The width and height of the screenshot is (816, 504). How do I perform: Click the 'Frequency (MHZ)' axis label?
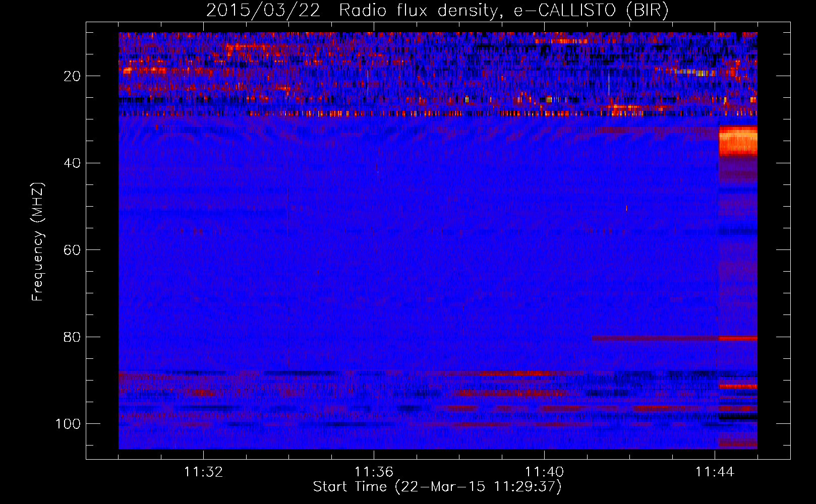[38, 242]
